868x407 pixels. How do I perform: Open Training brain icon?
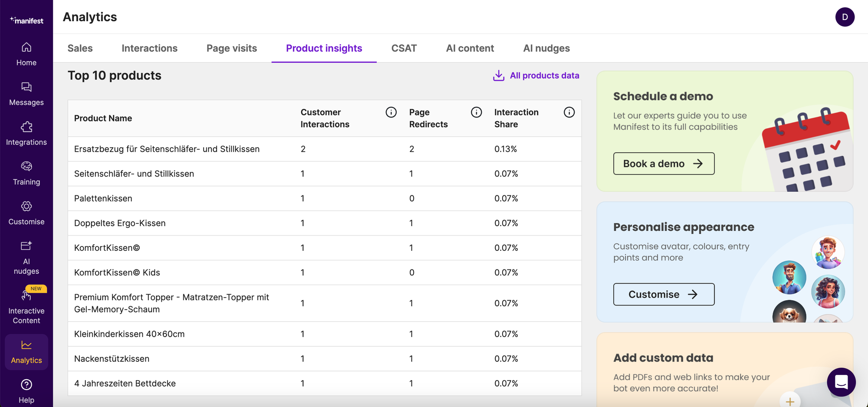coord(26,166)
